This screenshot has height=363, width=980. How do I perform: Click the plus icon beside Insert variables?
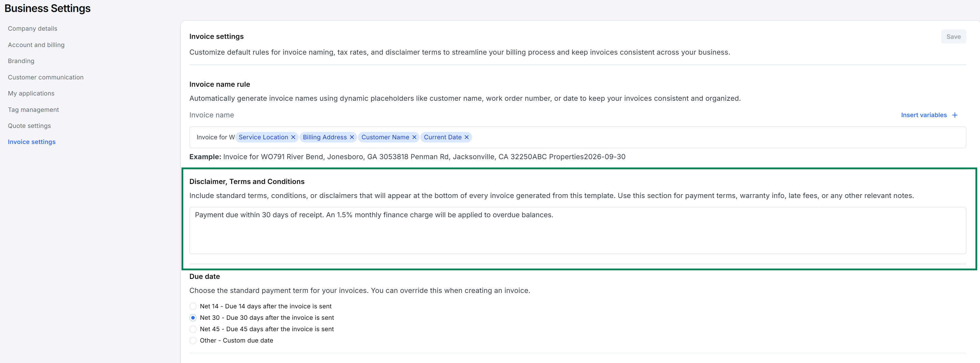tap(955, 115)
